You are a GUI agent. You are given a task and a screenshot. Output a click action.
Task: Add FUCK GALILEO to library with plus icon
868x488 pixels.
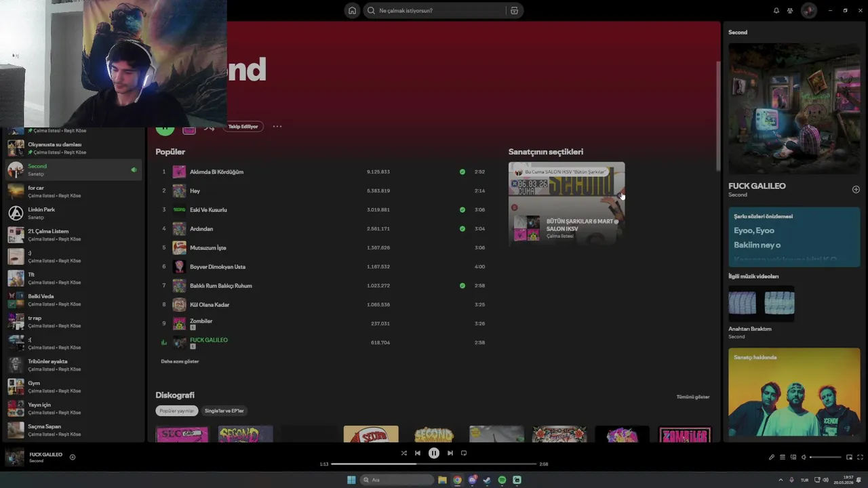click(856, 190)
